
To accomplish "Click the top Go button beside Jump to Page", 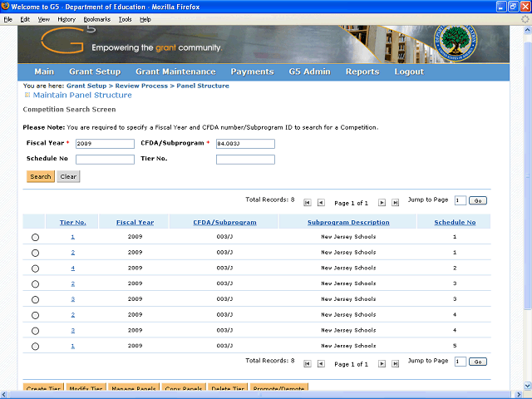I will [478, 200].
